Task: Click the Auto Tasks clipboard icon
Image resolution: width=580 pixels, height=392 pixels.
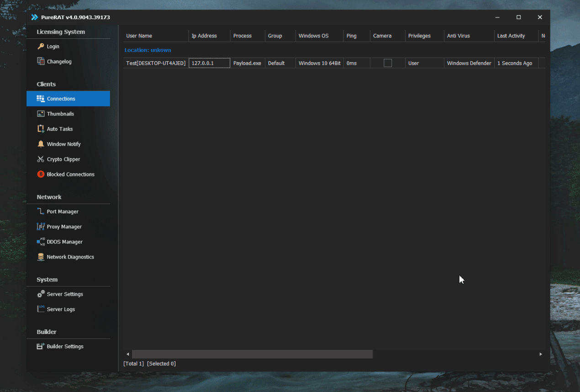Action: point(41,129)
